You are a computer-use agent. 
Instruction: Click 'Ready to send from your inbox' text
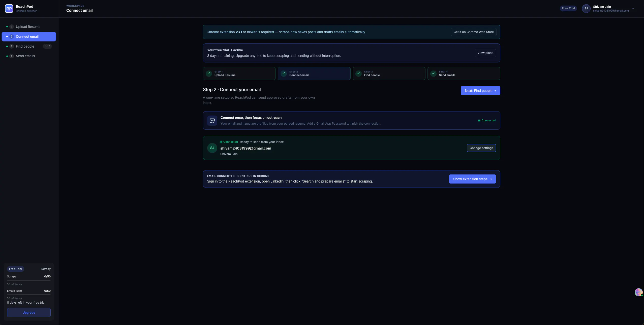(262, 142)
